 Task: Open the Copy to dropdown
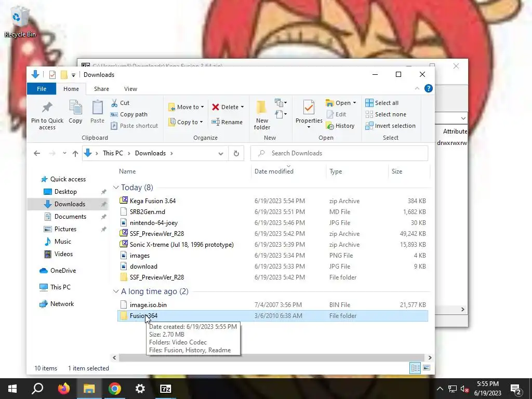[186, 122]
